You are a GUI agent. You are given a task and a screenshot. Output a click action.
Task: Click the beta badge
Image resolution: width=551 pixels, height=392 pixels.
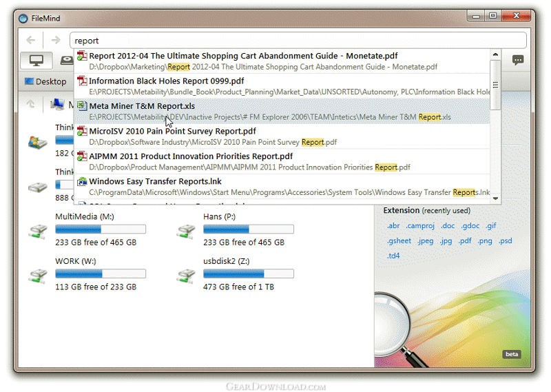click(x=512, y=354)
